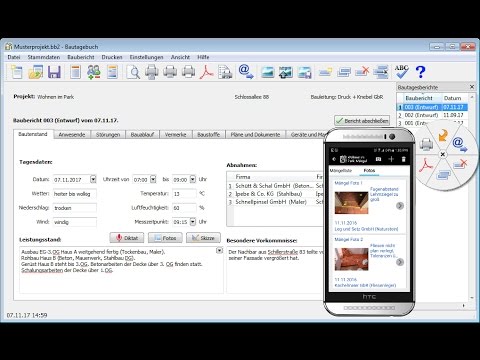This screenshot has width=480, height=360.
Task: Tap the arrow beside Mängel Foto 1
Action: coord(400,206)
